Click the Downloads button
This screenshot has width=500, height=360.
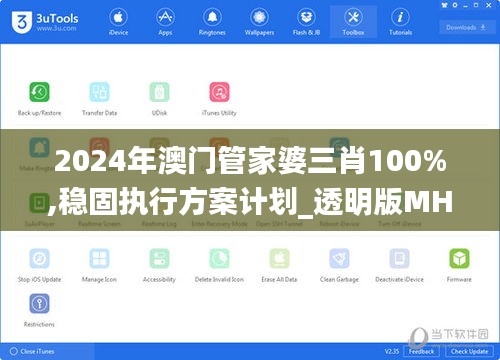(466, 27)
